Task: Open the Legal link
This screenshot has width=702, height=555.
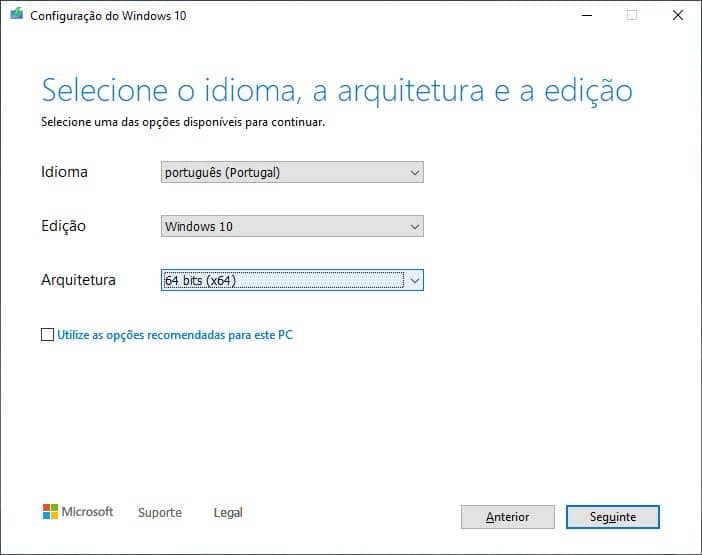Action: point(228,512)
